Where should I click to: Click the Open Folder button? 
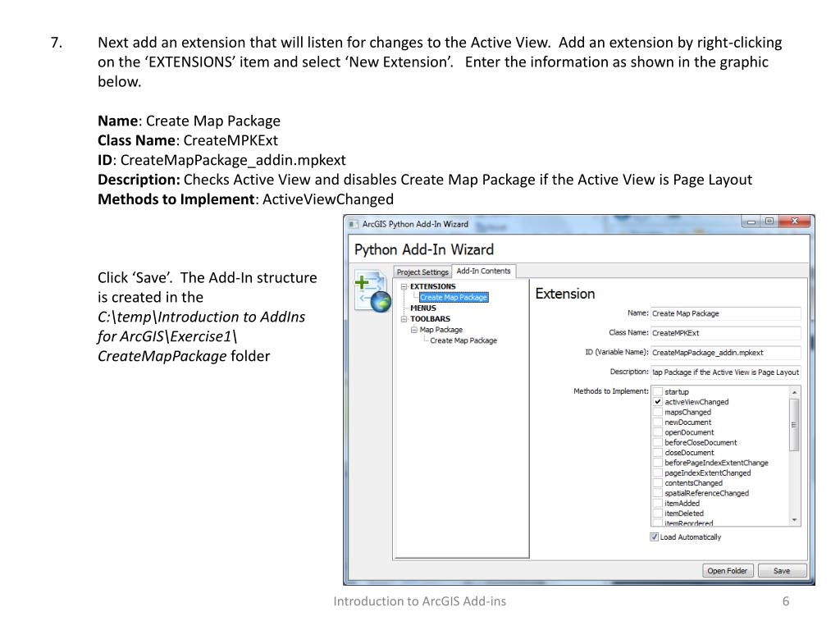728,571
